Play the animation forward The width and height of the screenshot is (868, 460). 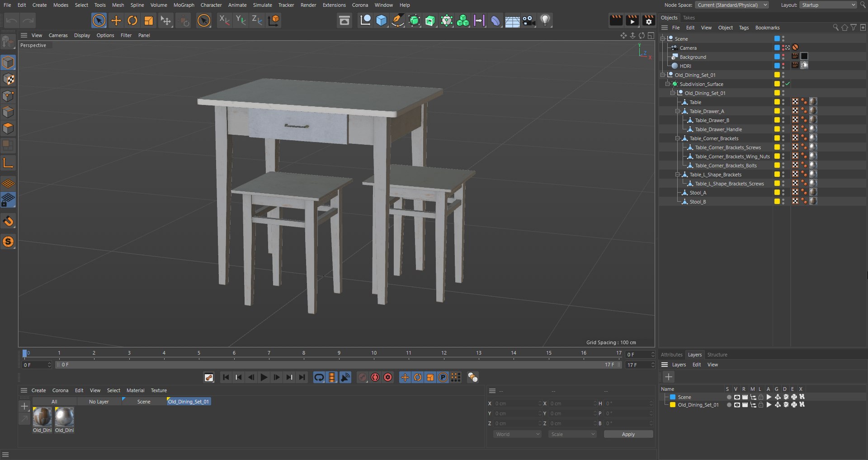[264, 377]
